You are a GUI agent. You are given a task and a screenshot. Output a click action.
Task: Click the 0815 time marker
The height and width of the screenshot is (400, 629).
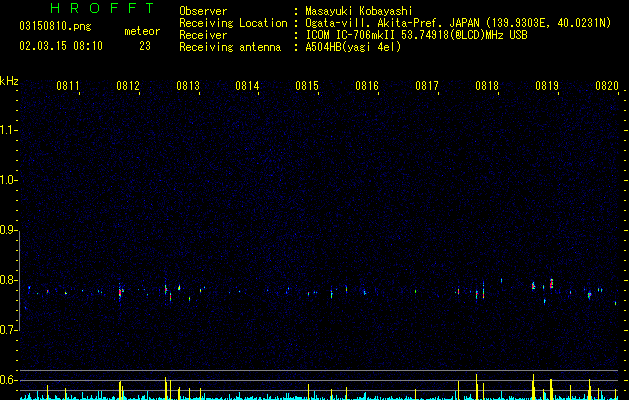click(x=307, y=86)
